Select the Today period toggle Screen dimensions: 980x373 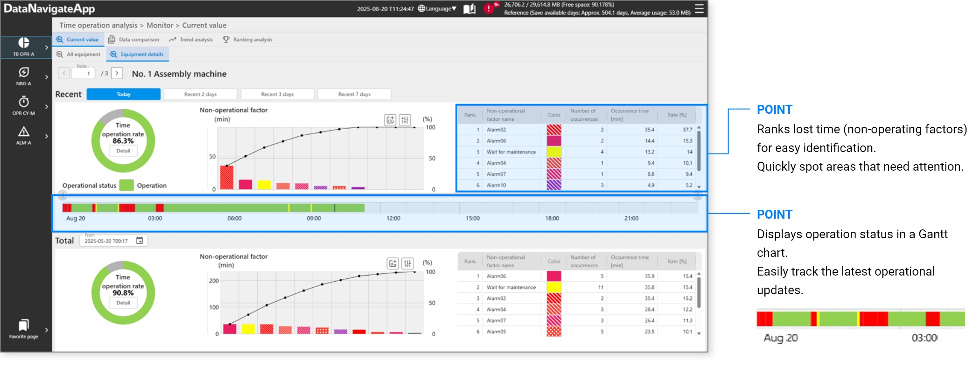coord(124,94)
